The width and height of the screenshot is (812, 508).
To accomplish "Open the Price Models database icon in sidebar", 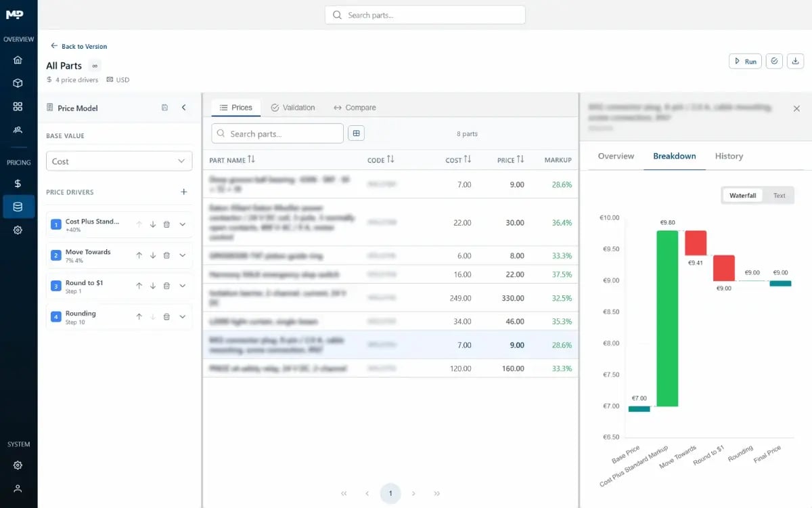I will (x=18, y=207).
